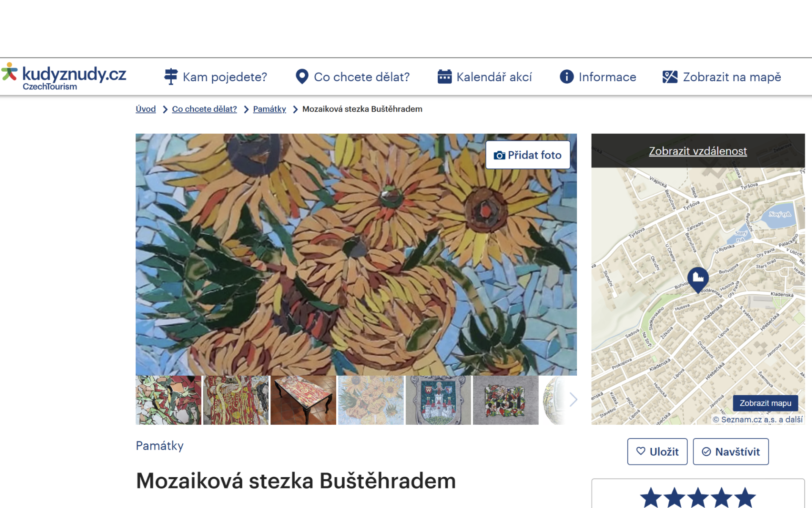Open the Kalendář akcí menu item
This screenshot has width=812, height=508.
coord(485,77)
